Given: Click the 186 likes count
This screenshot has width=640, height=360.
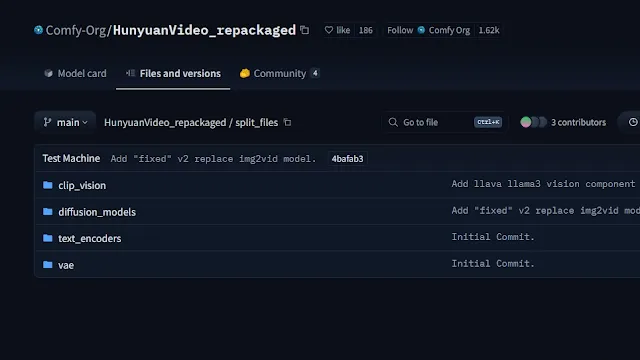Looking at the screenshot, I should coord(365,30).
